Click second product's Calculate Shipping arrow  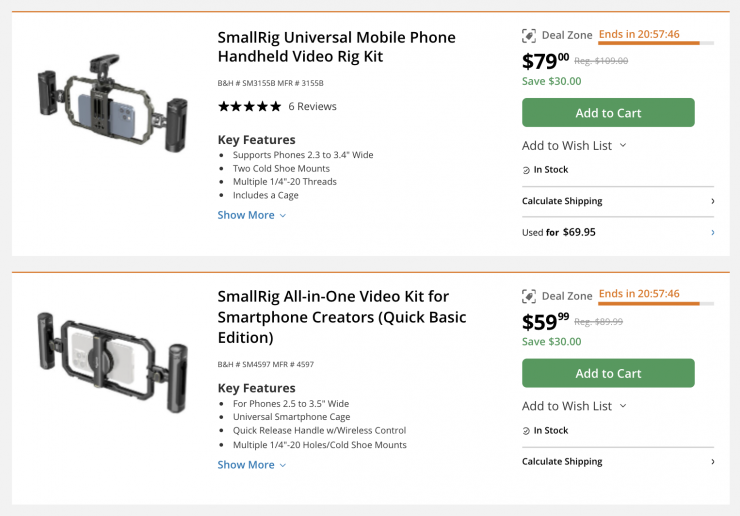coord(712,462)
